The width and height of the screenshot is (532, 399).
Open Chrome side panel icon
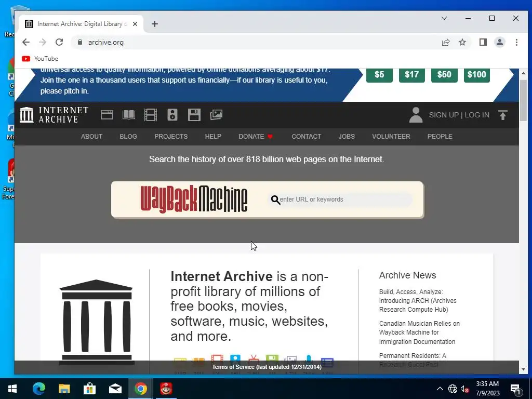pyautogui.click(x=483, y=42)
